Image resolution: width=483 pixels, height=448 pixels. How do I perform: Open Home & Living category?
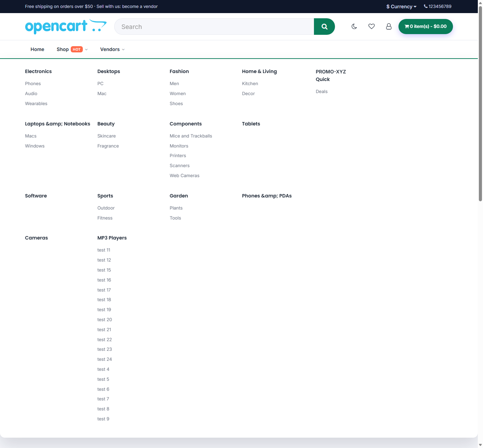coord(259,71)
